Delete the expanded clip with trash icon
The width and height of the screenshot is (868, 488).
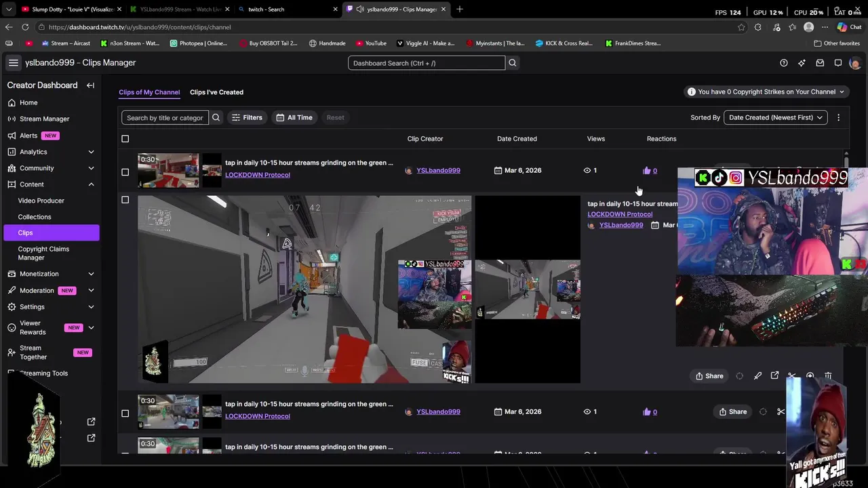(828, 376)
